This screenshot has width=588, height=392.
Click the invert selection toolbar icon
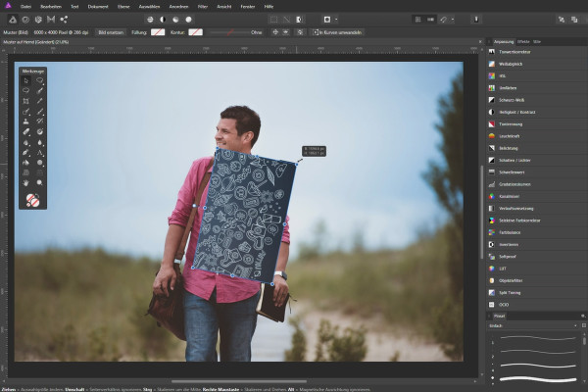coord(300,20)
